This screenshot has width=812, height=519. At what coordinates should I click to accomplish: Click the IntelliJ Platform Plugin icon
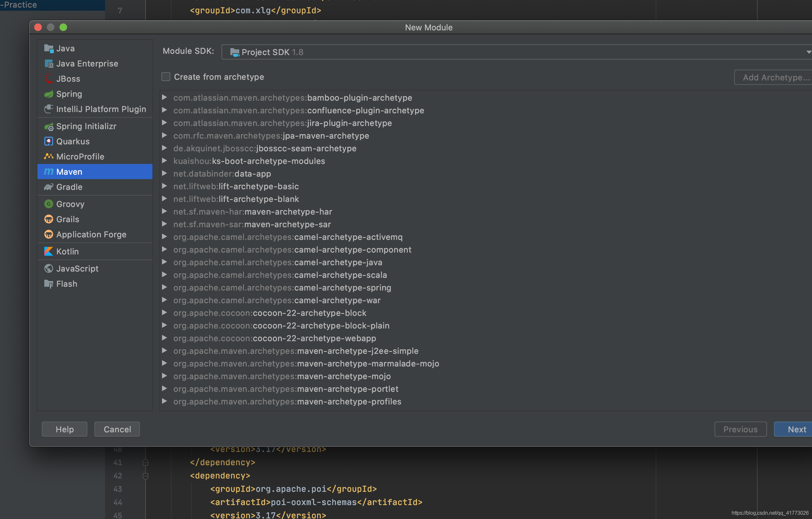(49, 109)
